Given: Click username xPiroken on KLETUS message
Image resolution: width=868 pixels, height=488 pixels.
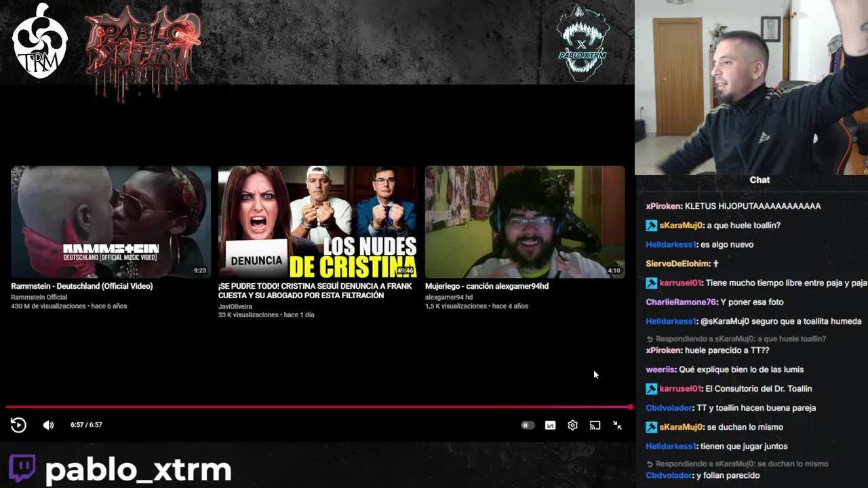Looking at the screenshot, I should click(663, 206).
